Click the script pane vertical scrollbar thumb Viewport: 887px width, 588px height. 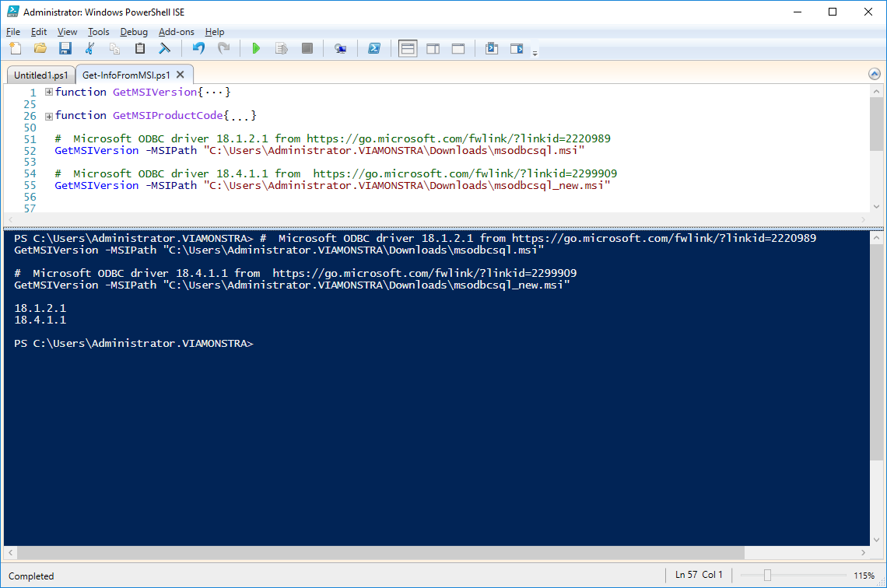(x=876, y=124)
